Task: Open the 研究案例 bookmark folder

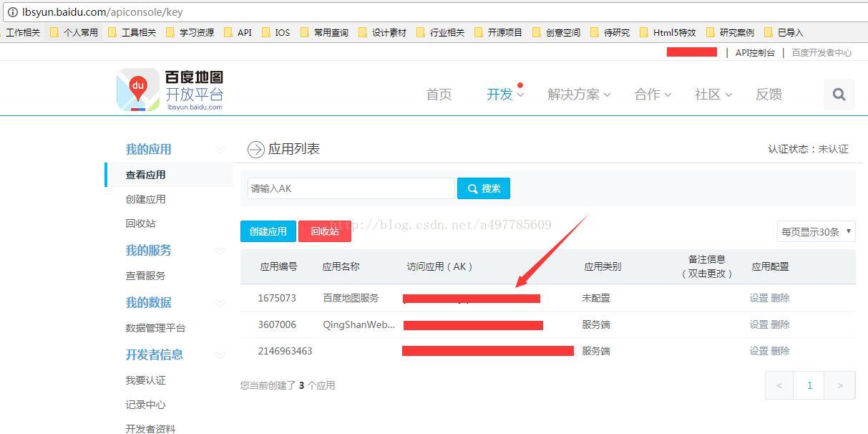Action: 730,32
